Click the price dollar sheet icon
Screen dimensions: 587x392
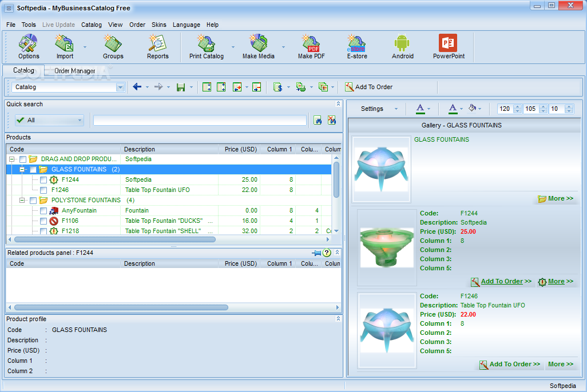tap(278, 87)
